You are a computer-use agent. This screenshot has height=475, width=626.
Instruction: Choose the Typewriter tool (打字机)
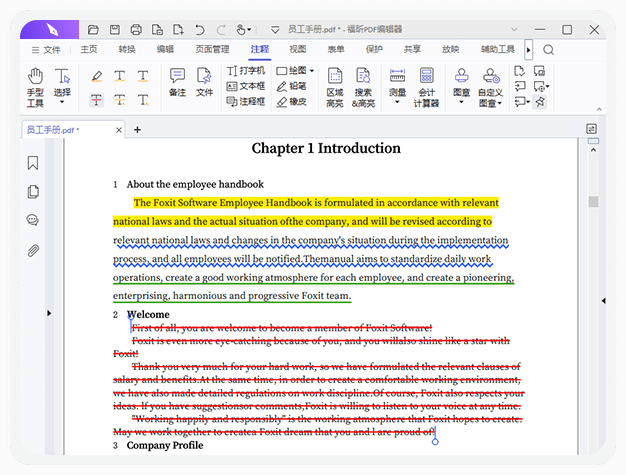[x=246, y=71]
